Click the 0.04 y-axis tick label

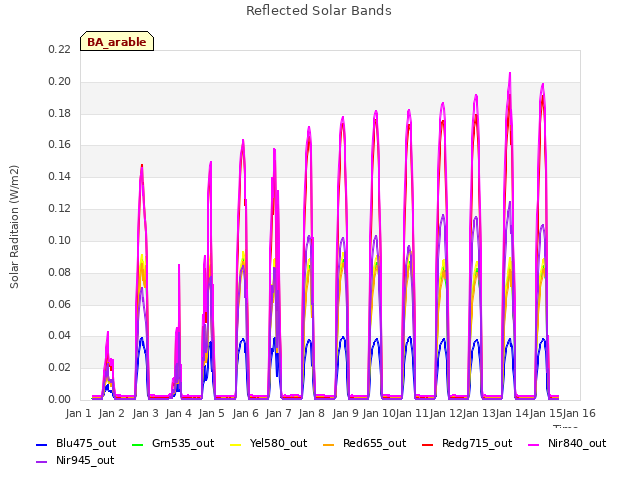coord(60,336)
